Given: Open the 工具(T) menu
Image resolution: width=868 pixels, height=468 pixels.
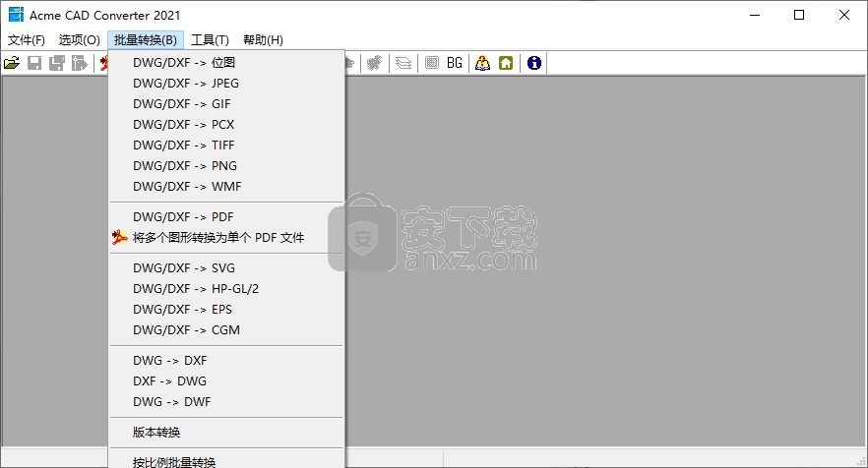Looking at the screenshot, I should 210,40.
